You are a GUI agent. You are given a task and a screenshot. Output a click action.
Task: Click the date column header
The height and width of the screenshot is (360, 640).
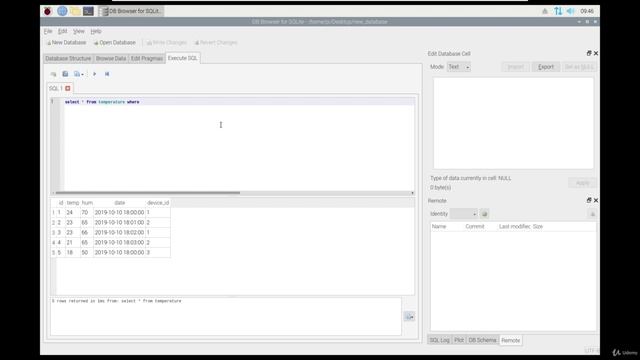point(120,203)
